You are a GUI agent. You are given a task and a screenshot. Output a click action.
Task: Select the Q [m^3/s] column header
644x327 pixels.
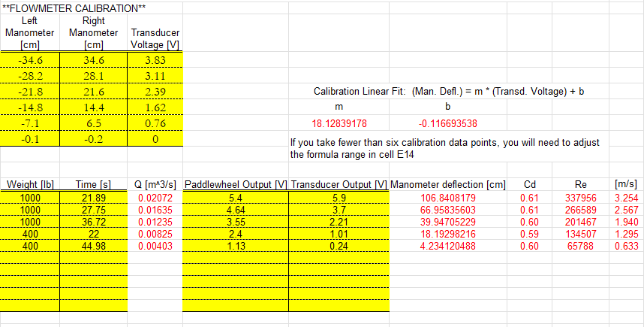click(x=155, y=185)
